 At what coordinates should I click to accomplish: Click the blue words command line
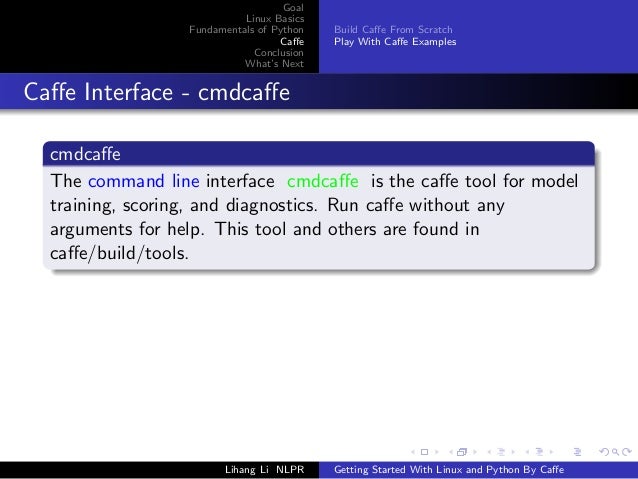[144, 181]
